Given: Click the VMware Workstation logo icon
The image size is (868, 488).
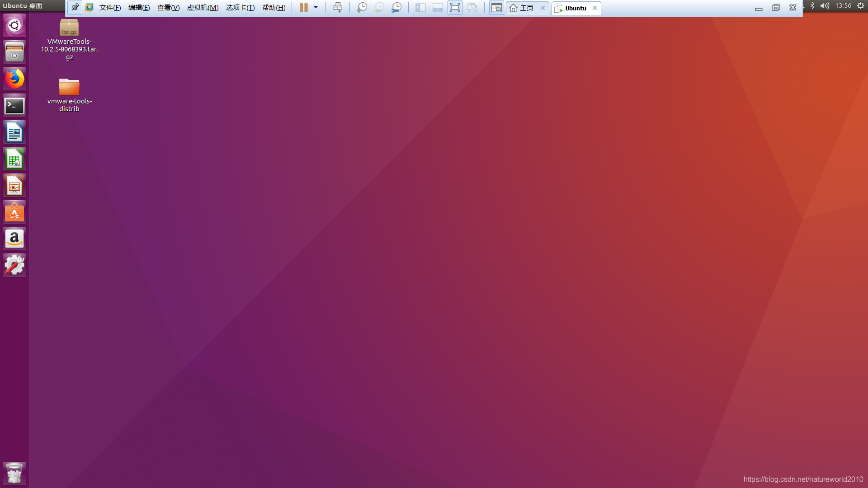Looking at the screenshot, I should tap(89, 8).
